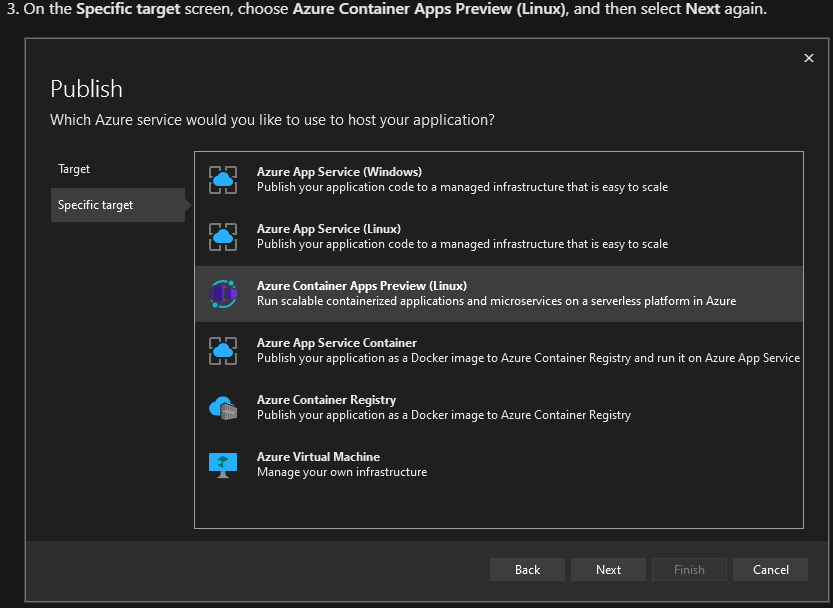Close the Publish dialog with the X
The image size is (833, 608).
point(809,58)
